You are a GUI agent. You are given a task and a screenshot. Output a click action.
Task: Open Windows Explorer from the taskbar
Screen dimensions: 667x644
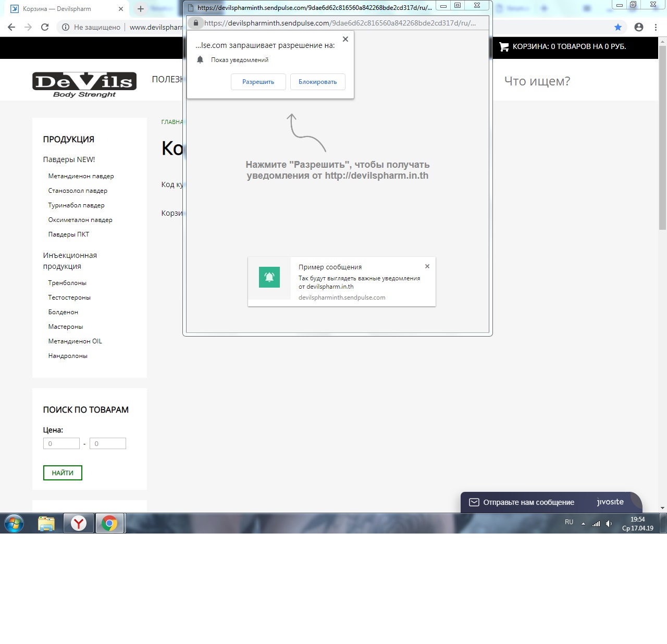point(46,523)
